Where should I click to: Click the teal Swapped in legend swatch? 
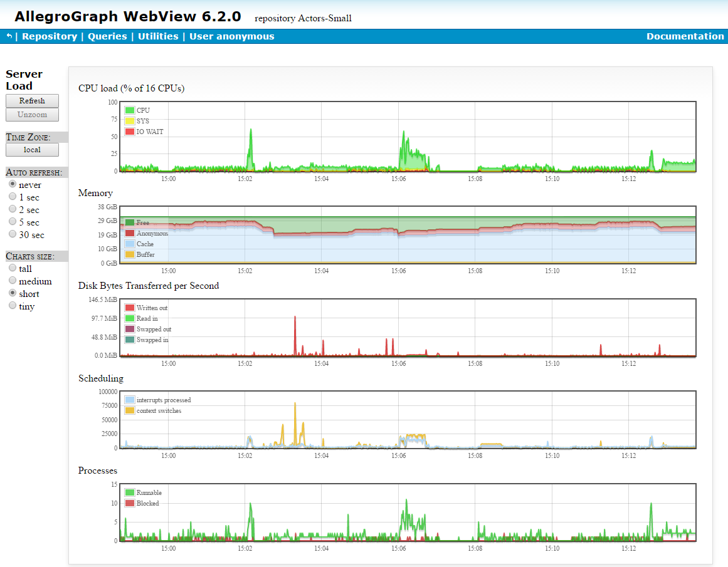click(130, 340)
